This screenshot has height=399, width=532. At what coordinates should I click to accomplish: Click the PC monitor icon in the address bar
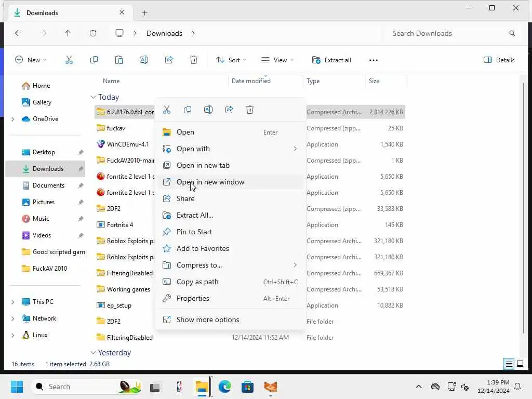coord(119,33)
